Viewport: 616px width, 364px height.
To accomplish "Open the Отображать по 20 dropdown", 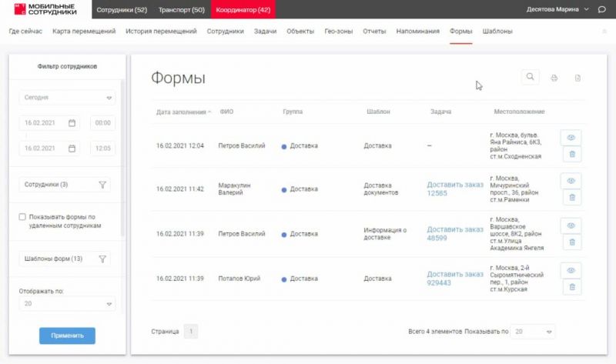I will pyautogui.click(x=109, y=304).
